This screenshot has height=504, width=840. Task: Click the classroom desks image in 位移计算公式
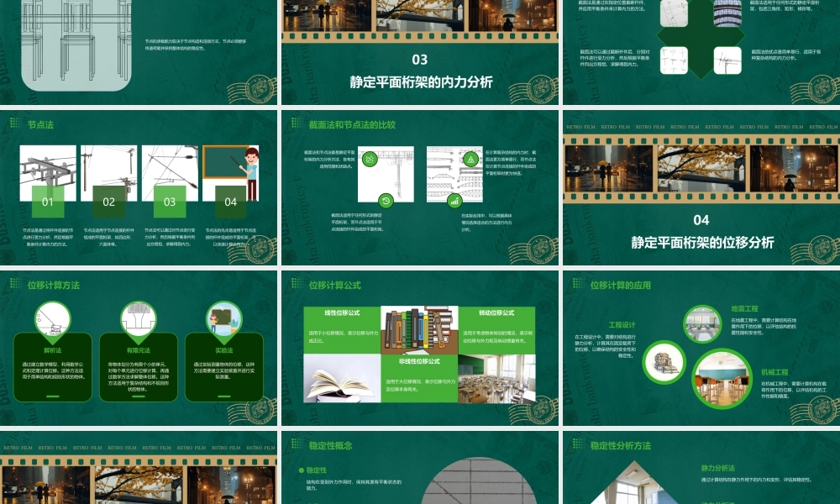[496, 379]
